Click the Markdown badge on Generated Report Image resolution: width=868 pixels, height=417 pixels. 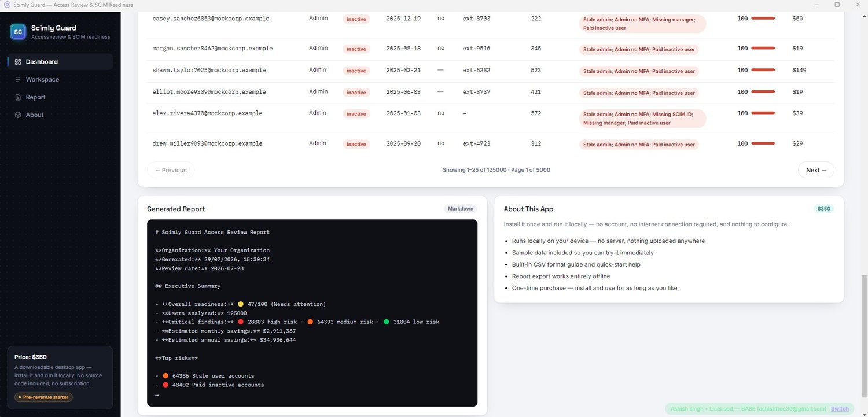click(461, 209)
